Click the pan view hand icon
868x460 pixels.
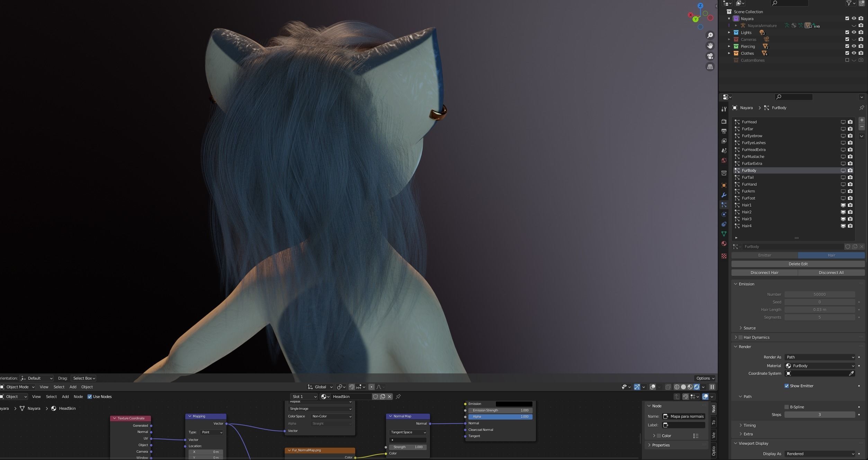point(710,46)
